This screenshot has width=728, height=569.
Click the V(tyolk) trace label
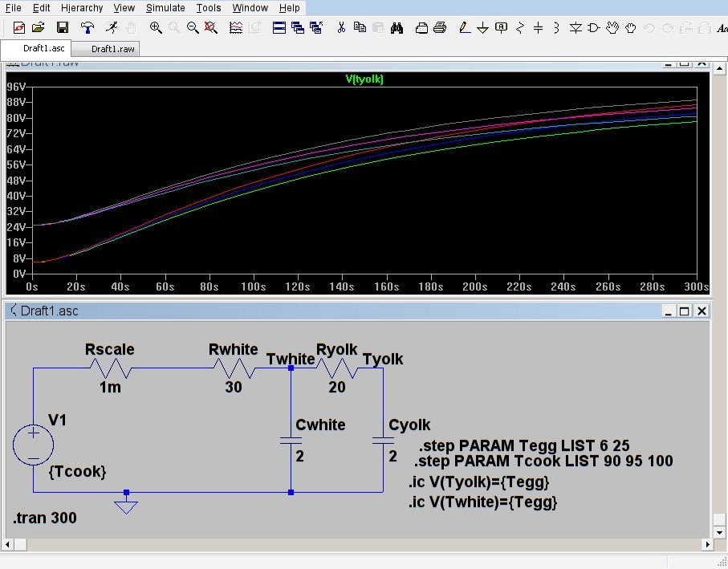364,79
